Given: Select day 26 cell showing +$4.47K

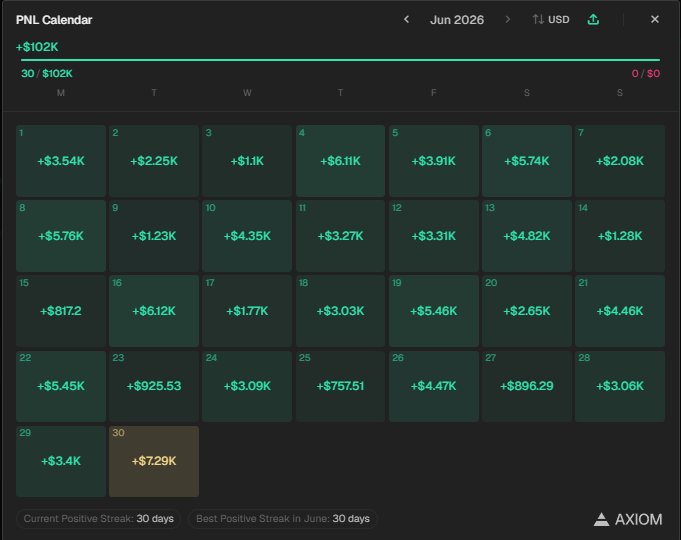Looking at the screenshot, I should [434, 386].
